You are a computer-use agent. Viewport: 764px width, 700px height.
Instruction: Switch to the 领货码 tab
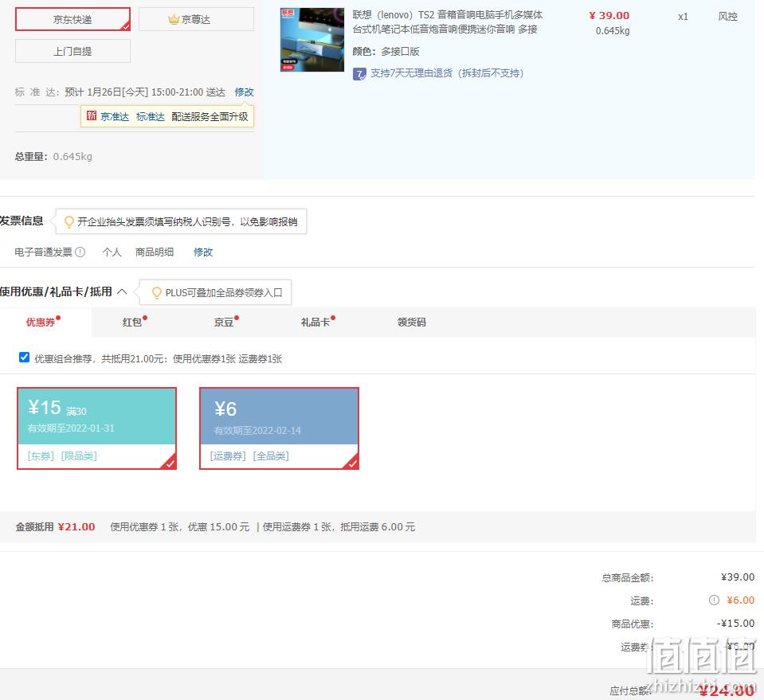pos(412,322)
